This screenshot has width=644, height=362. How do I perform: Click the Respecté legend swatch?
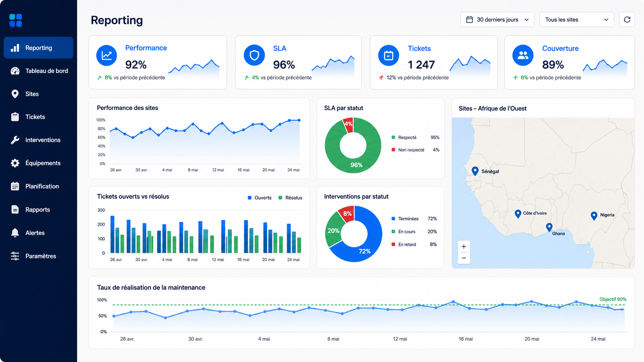pos(393,137)
